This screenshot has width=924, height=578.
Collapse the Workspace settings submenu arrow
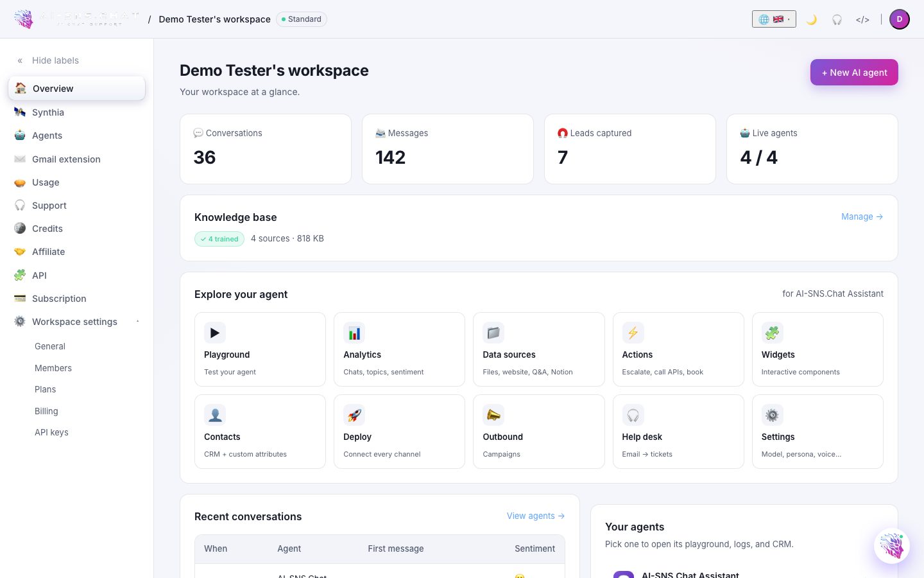point(137,322)
